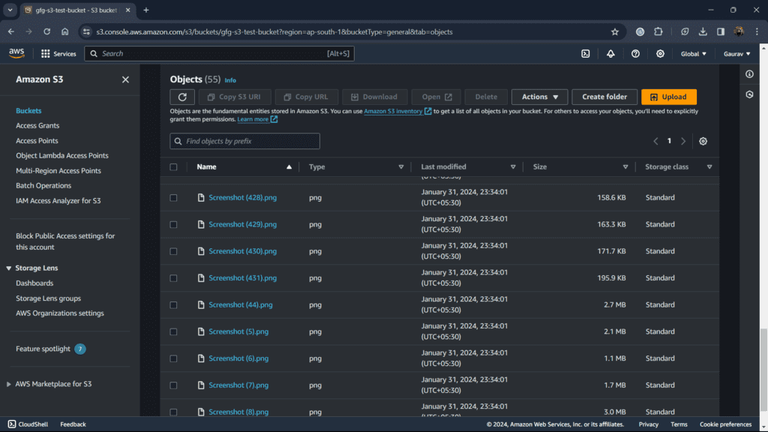Sort by Storage class column arrow
Viewport: 768px width, 432px height.
[709, 167]
